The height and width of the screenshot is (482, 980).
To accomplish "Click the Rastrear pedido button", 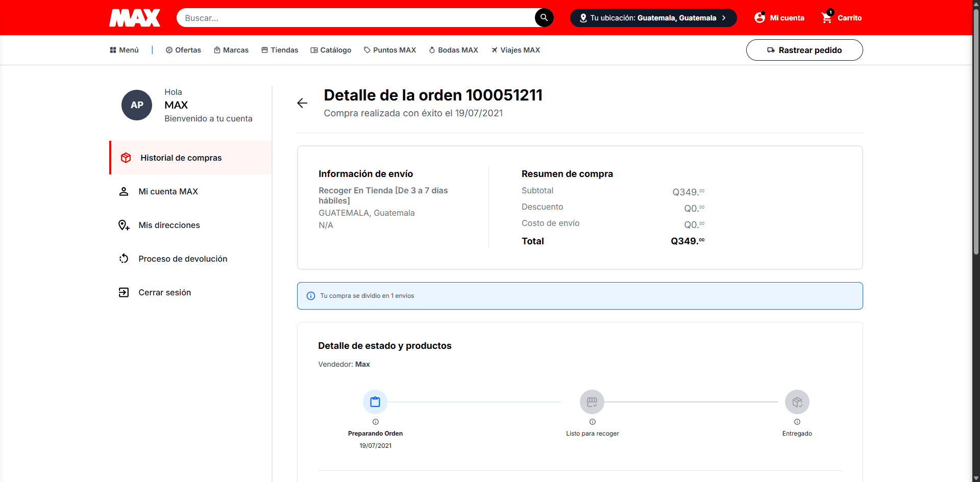I will [x=804, y=50].
